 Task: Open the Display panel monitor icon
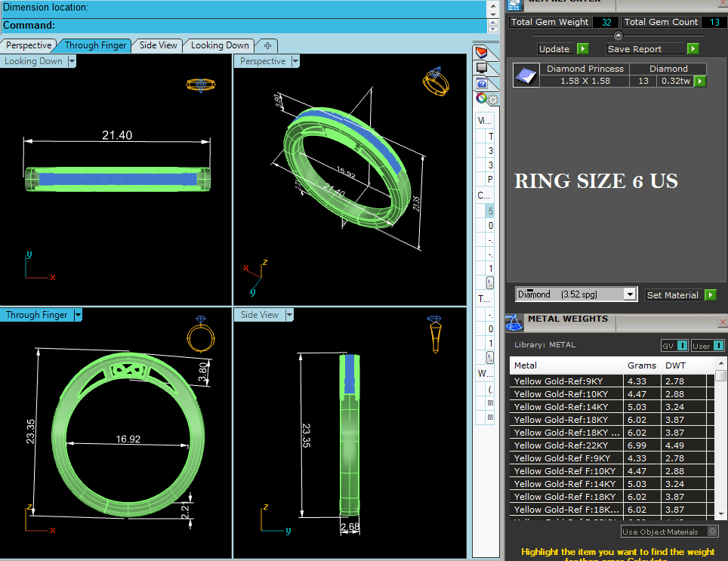481,69
